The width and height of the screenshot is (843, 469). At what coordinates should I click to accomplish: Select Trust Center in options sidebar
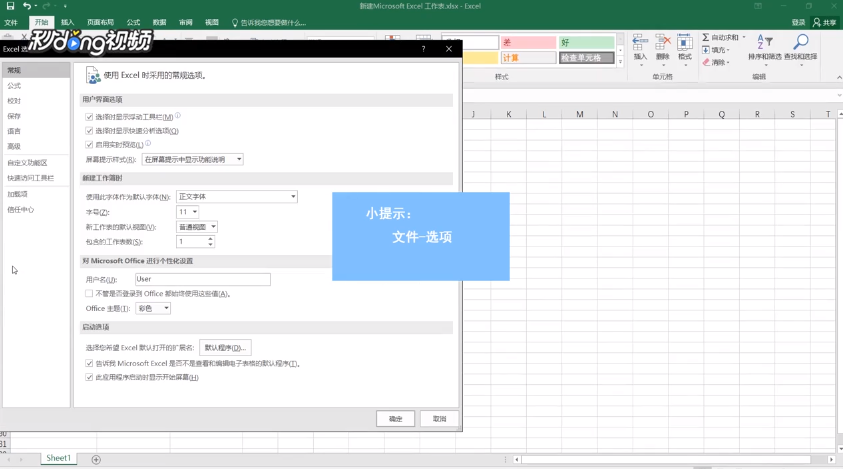click(x=36, y=209)
